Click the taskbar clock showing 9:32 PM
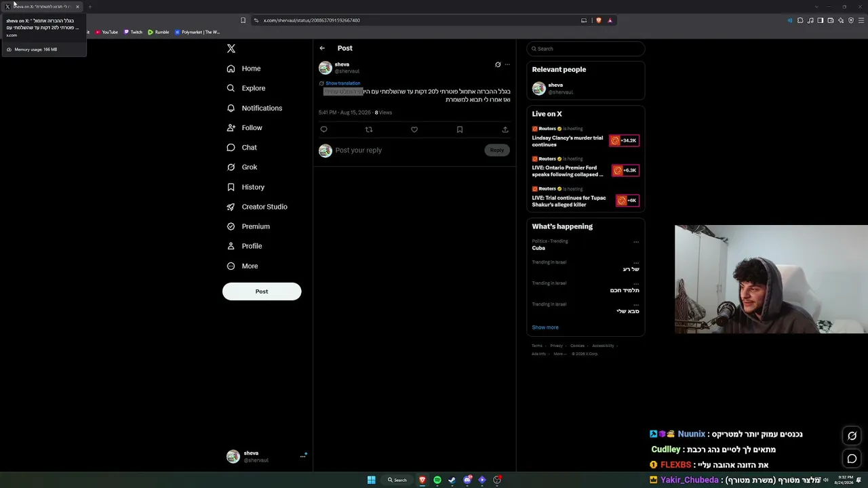This screenshot has height=488, width=868. (845, 480)
